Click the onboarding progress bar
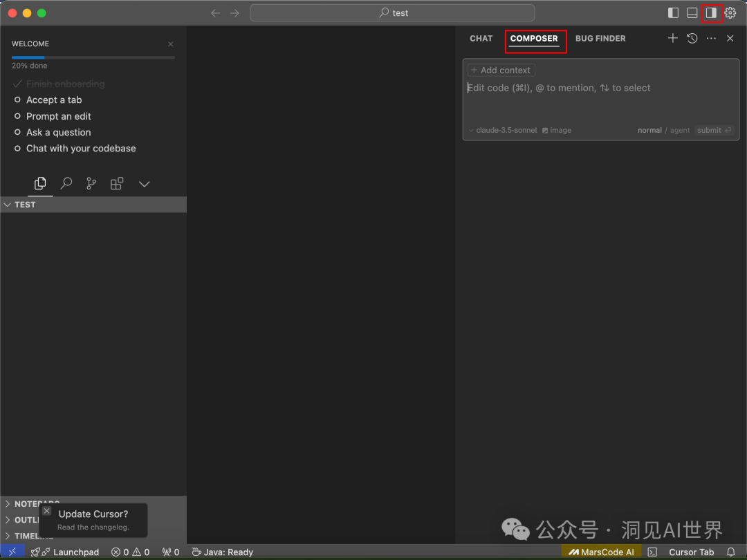This screenshot has height=560, width=747. click(x=93, y=57)
